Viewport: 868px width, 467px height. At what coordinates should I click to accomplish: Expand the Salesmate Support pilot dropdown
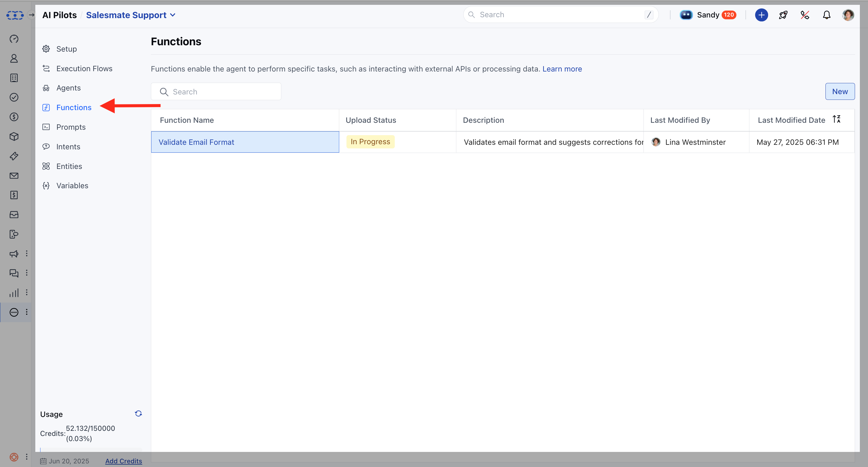click(131, 15)
